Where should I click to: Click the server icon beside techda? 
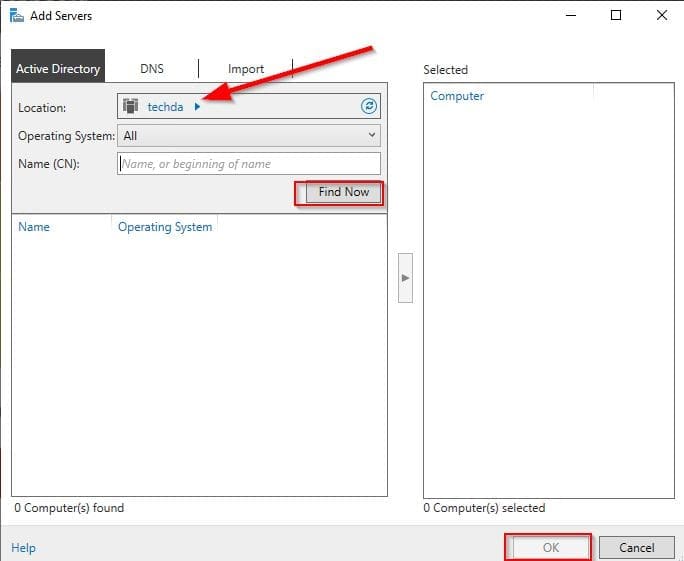131,106
